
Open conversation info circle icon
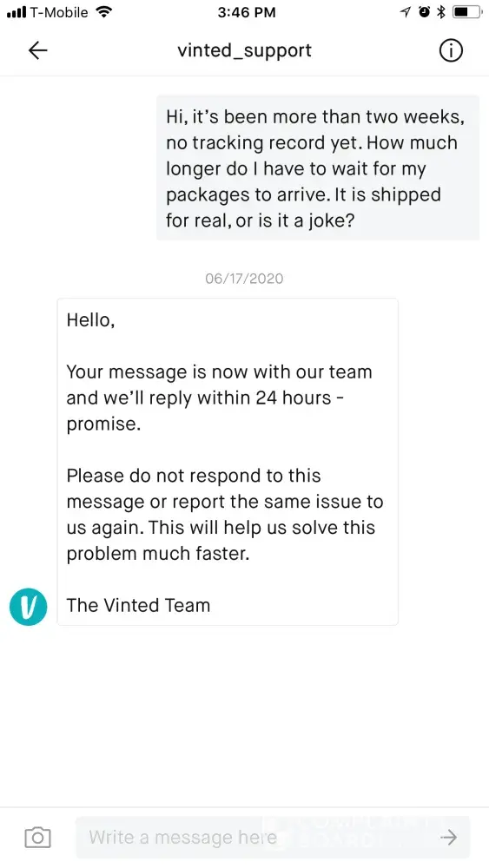pyautogui.click(x=451, y=51)
